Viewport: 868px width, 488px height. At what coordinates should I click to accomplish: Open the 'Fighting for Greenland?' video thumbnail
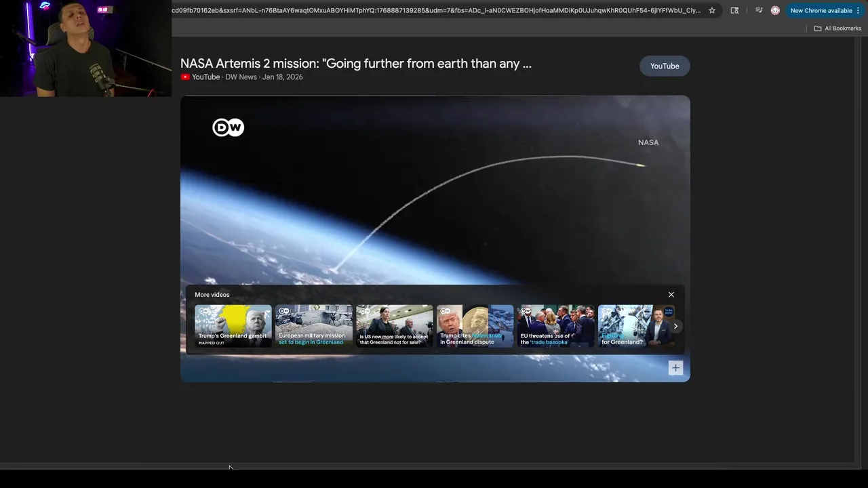coord(636,326)
